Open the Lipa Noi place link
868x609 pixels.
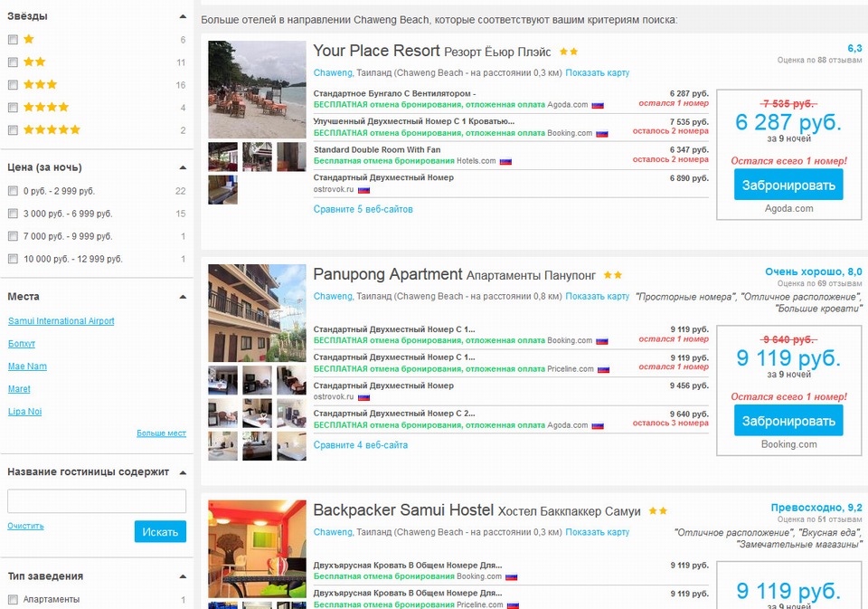(25, 412)
